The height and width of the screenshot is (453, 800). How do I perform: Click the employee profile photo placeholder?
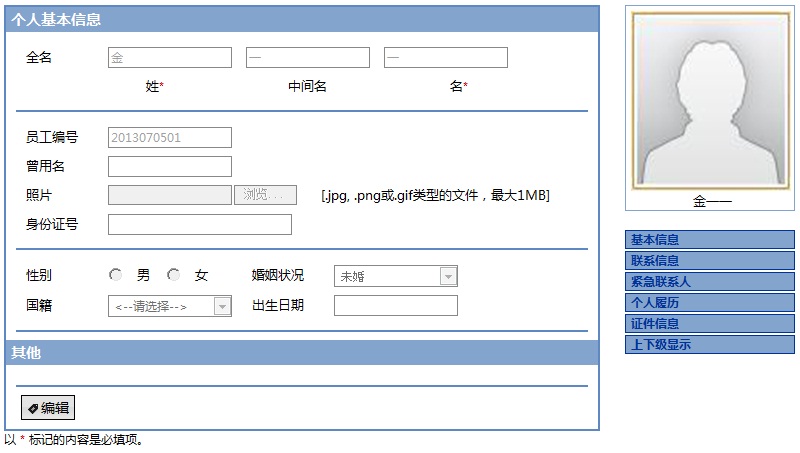tap(711, 101)
